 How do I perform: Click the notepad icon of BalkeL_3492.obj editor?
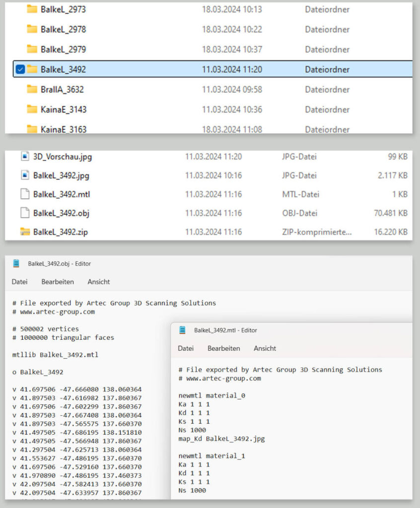click(x=16, y=263)
